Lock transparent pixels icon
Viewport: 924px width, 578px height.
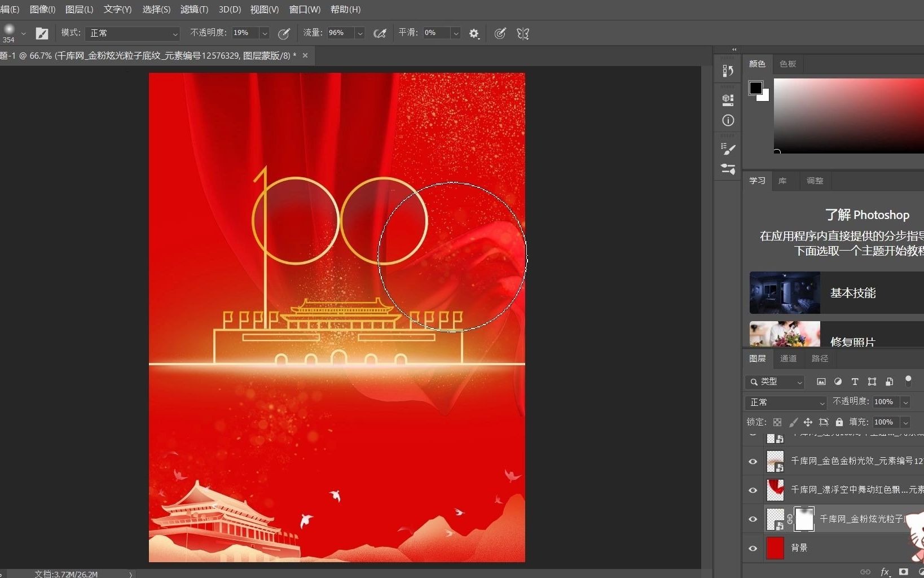click(777, 422)
